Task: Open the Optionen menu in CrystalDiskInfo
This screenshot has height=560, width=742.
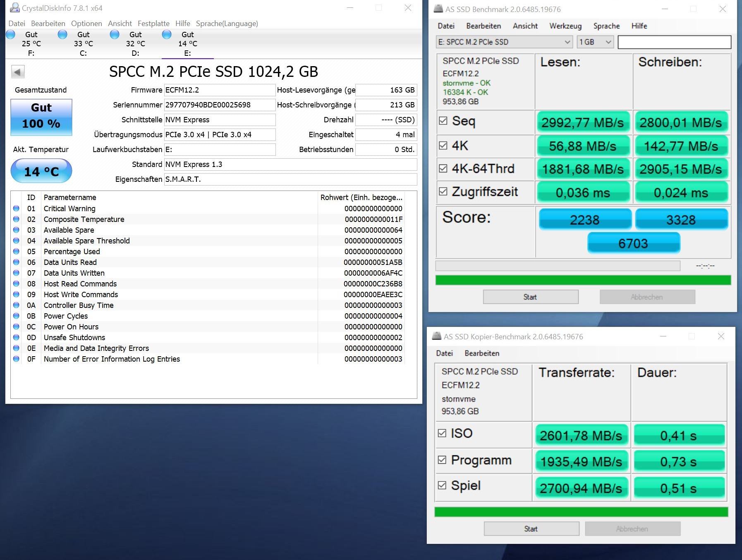Action: pos(86,24)
